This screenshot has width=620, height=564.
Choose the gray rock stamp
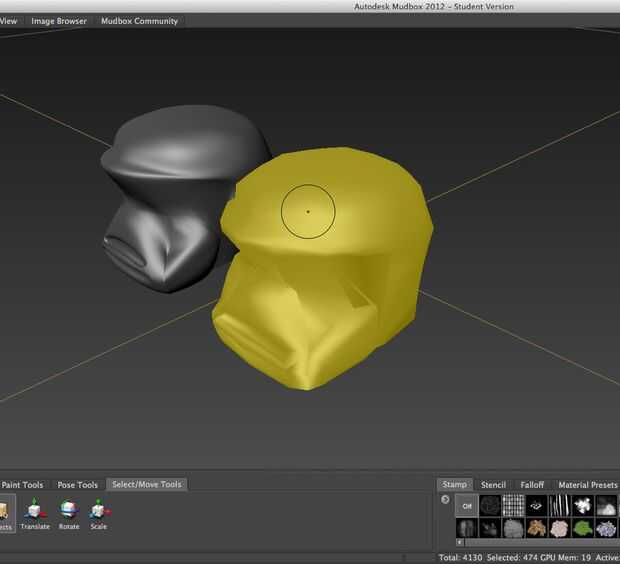click(513, 528)
